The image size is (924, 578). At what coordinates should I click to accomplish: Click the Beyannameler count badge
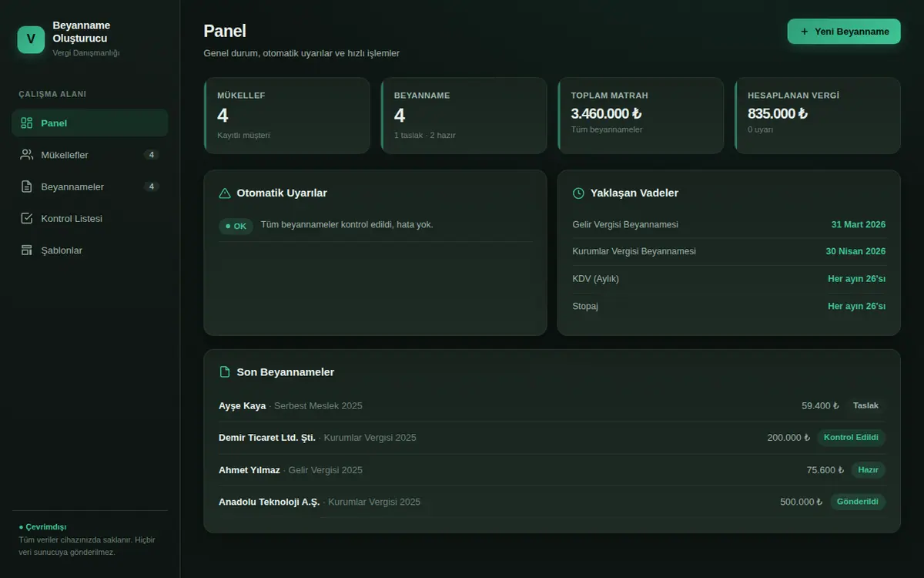(152, 187)
